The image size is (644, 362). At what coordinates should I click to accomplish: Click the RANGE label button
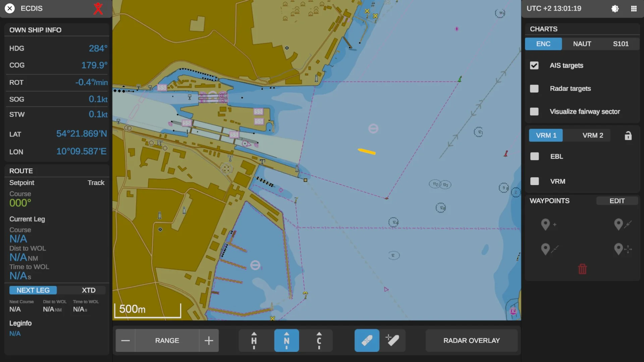167,341
